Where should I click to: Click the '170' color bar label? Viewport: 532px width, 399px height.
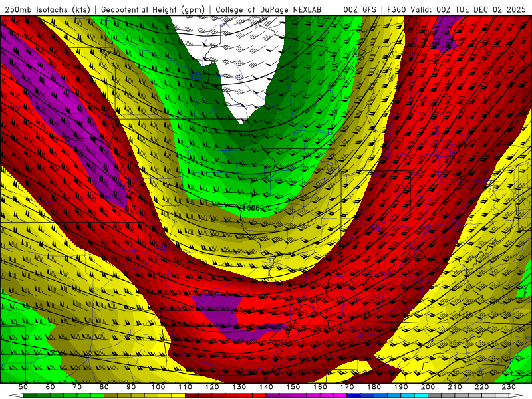tap(347, 387)
